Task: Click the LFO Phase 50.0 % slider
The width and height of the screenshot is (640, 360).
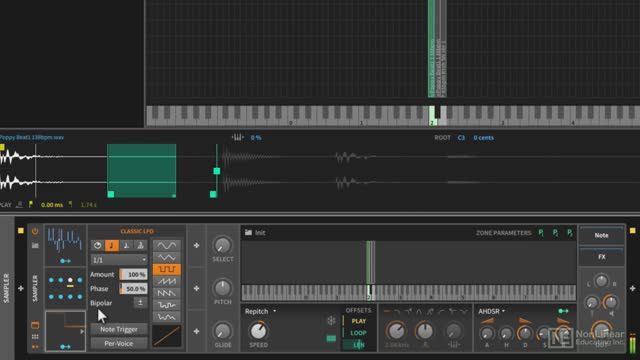Action: 133,289
